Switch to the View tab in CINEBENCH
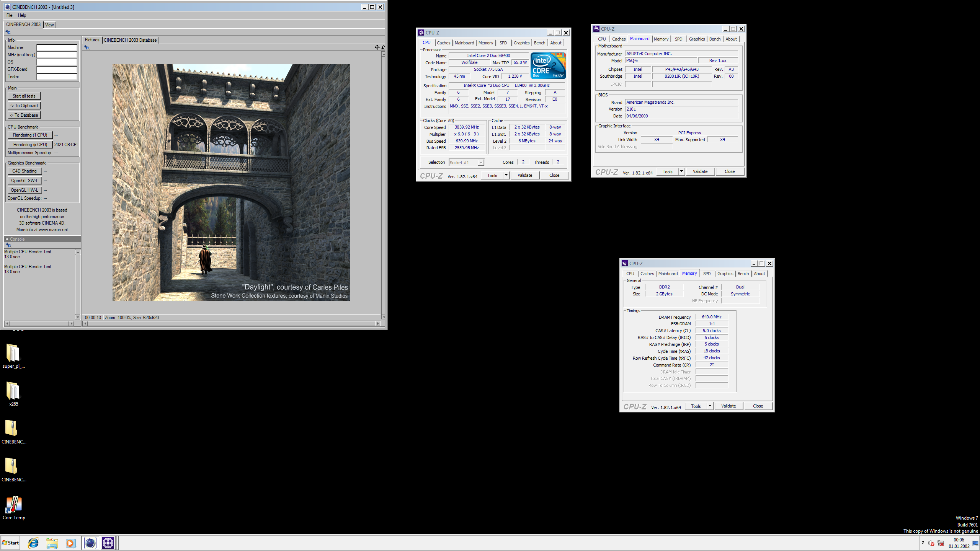 pyautogui.click(x=49, y=25)
